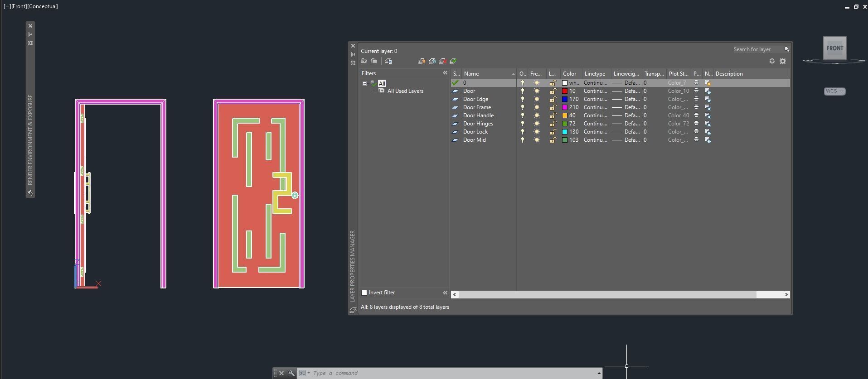Open the Conceptual visual style menu
The width and height of the screenshot is (868, 379).
[x=42, y=6]
